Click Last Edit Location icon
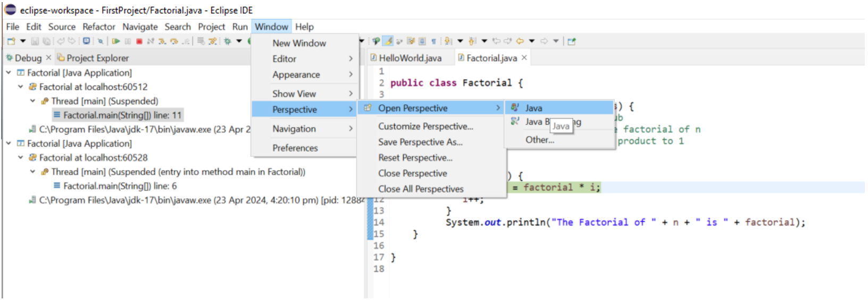 coord(496,41)
